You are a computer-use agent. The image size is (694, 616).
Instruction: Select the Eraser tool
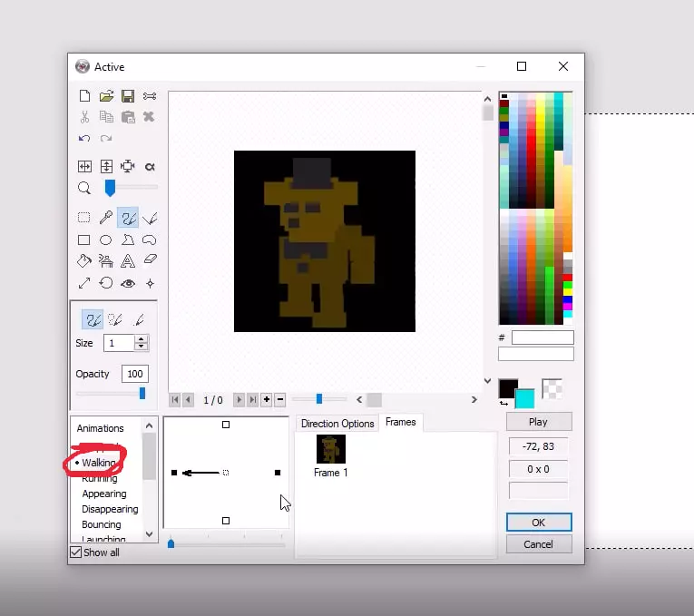click(150, 259)
